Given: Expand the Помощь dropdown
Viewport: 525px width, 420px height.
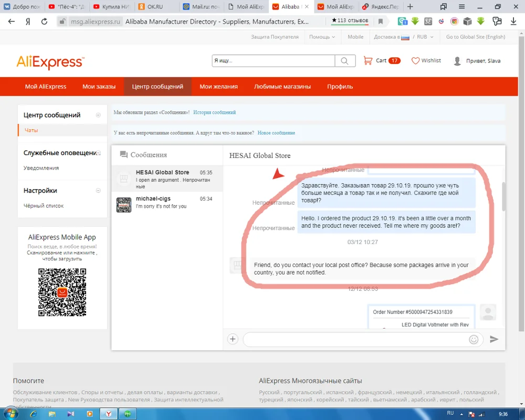Looking at the screenshot, I should tap(322, 37).
